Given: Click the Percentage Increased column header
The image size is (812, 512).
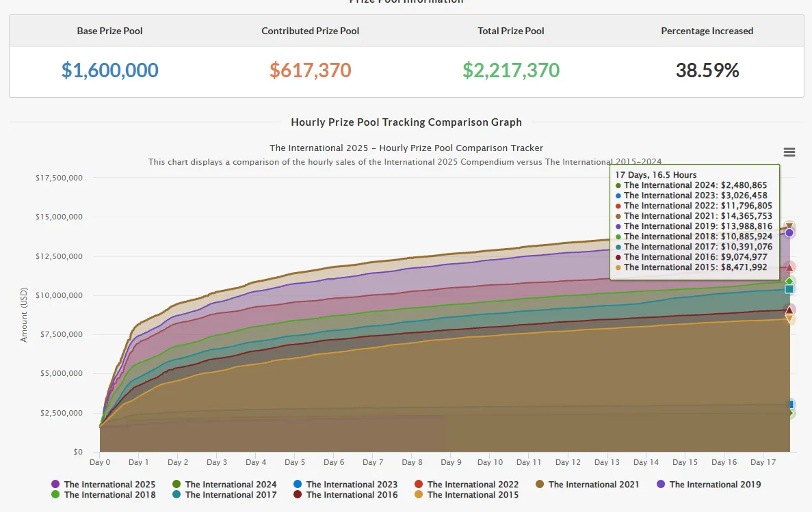Looking at the screenshot, I should pos(707,31).
